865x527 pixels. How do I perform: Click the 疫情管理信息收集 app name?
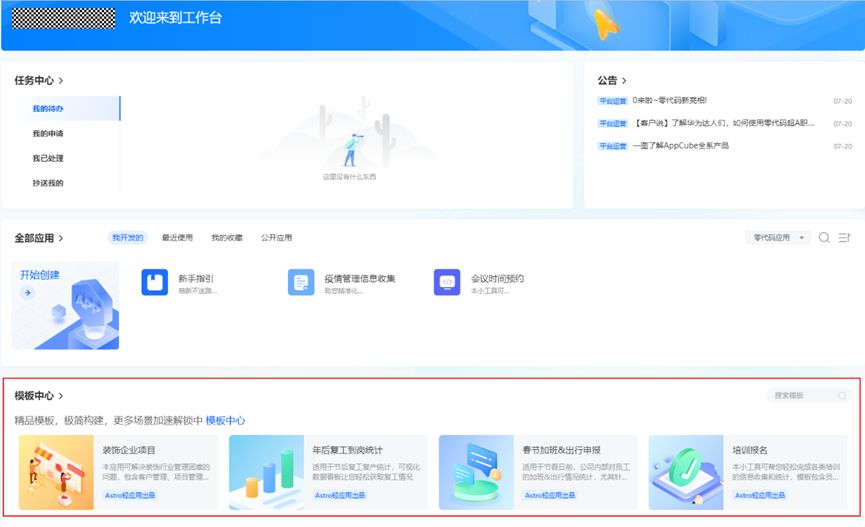click(360, 279)
